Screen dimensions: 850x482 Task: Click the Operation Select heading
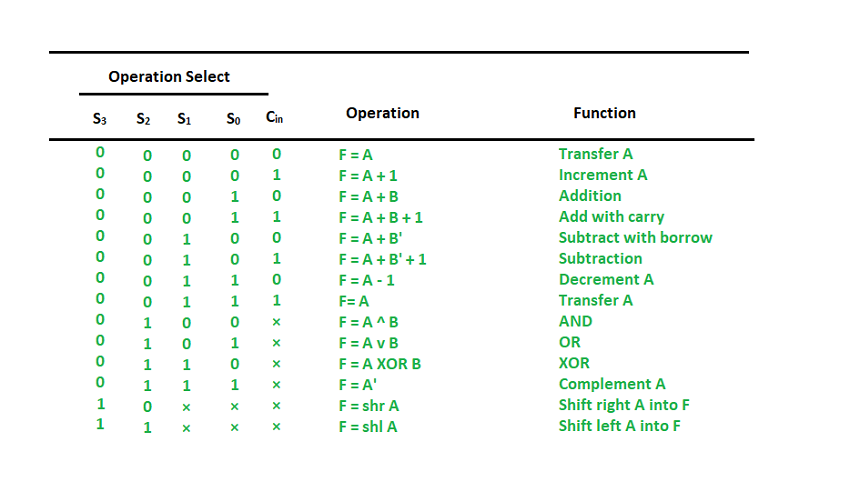(x=169, y=76)
